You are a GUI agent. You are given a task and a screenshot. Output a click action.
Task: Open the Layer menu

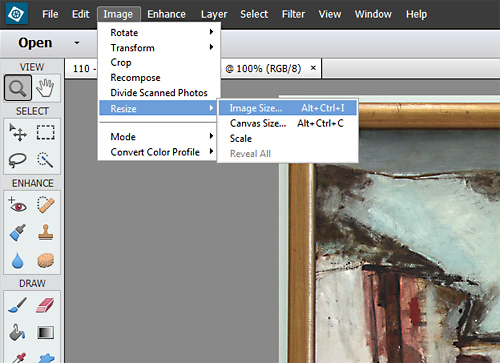coord(214,14)
